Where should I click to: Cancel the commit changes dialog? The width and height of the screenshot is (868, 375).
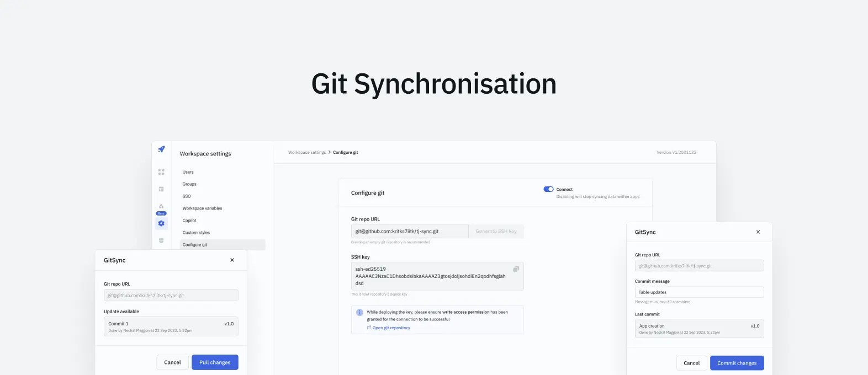[691, 363]
